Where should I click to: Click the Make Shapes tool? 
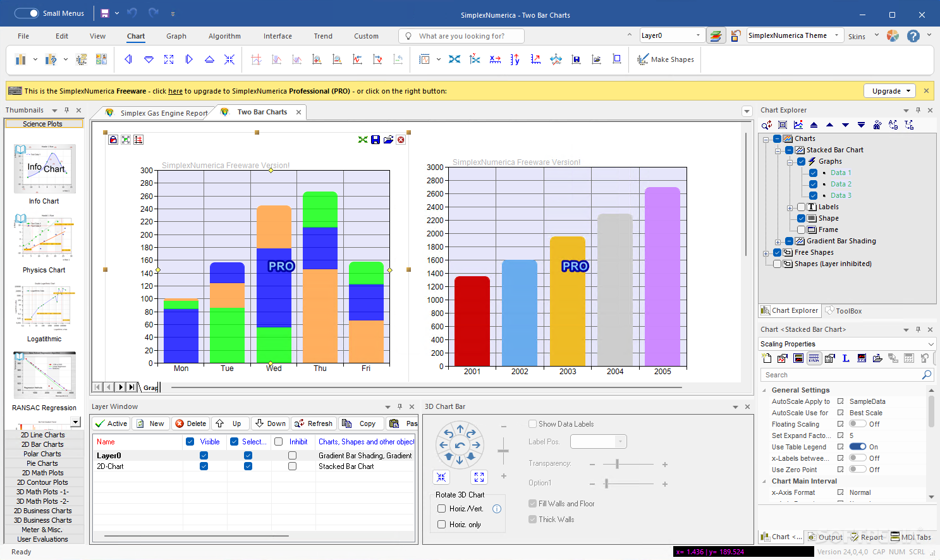[666, 59]
